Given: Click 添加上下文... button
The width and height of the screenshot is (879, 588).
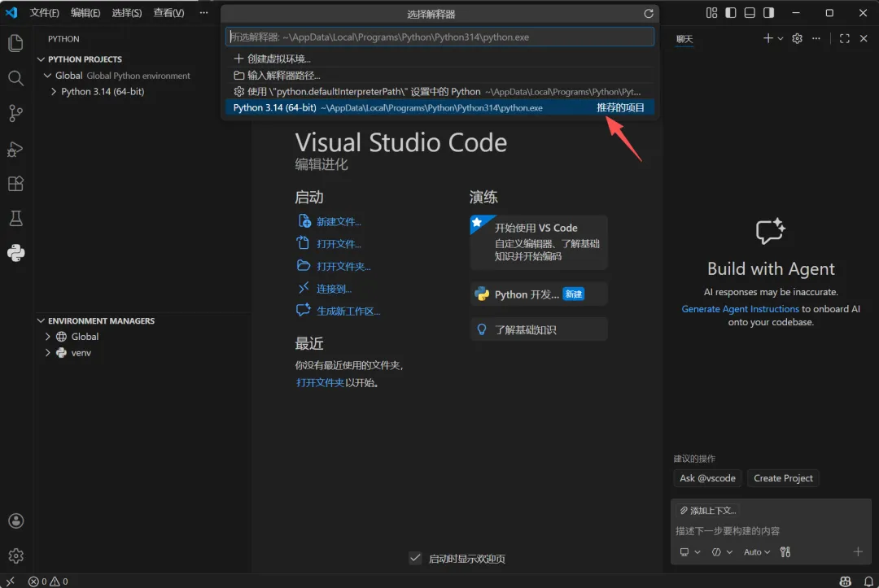Looking at the screenshot, I should (708, 510).
